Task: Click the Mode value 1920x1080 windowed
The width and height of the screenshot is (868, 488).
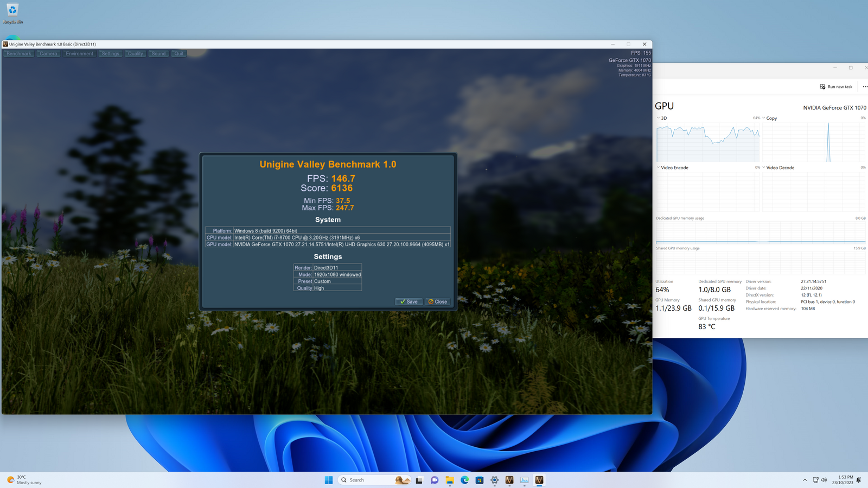Action: (337, 274)
